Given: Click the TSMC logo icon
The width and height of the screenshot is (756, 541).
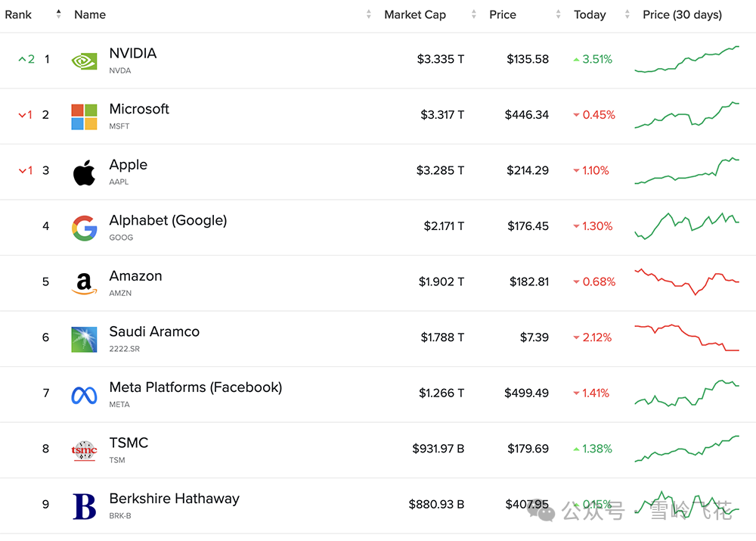Looking at the screenshot, I should point(84,450).
